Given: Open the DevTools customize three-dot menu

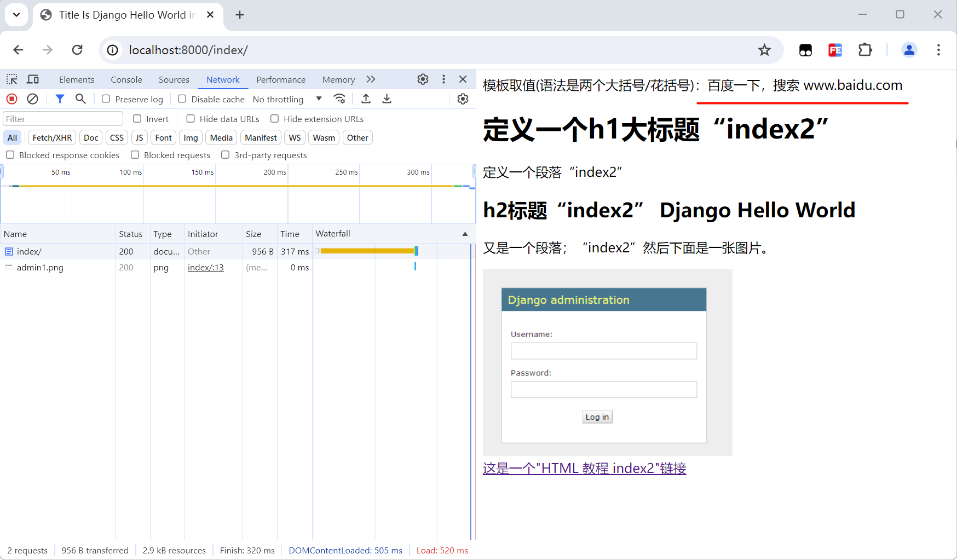Looking at the screenshot, I should click(x=443, y=79).
